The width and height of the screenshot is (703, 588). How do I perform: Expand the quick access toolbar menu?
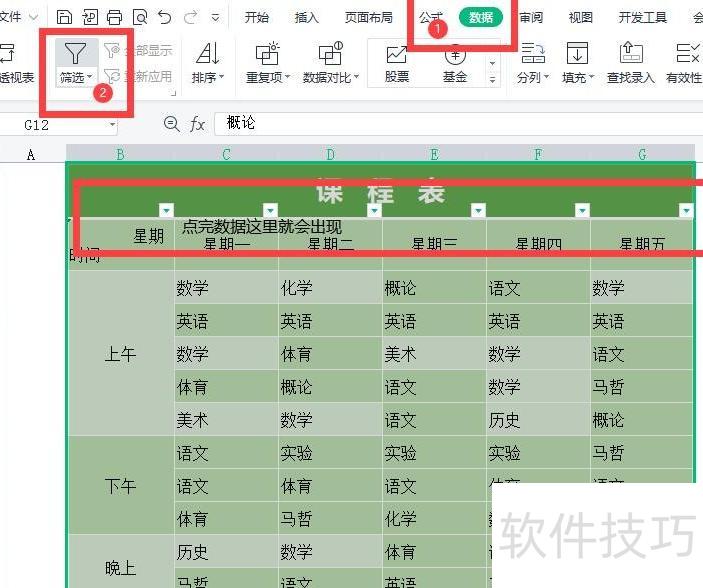[216, 18]
